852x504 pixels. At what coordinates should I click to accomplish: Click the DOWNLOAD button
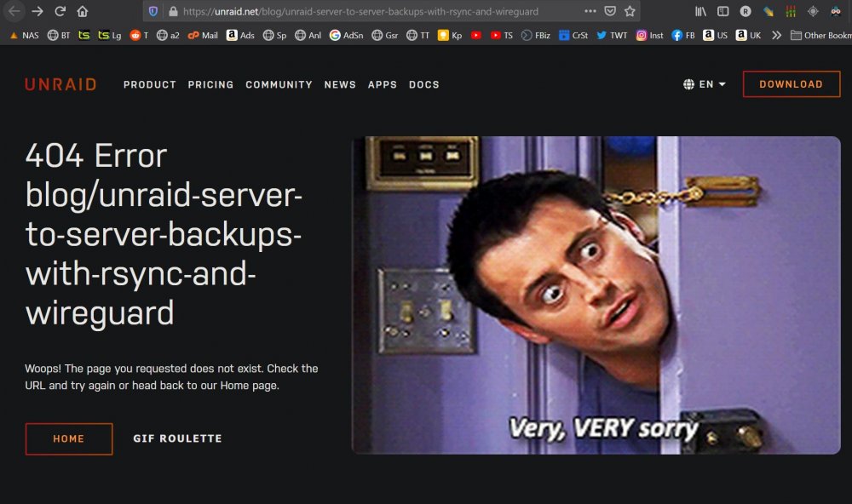792,84
